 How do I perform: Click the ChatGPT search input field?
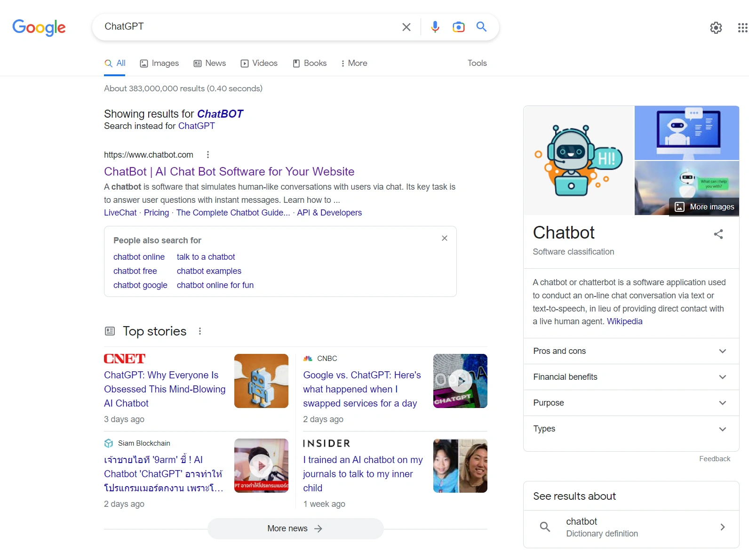[x=249, y=27]
